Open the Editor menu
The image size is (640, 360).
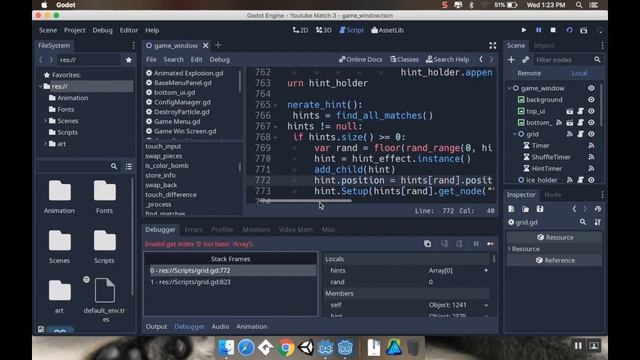(x=129, y=30)
